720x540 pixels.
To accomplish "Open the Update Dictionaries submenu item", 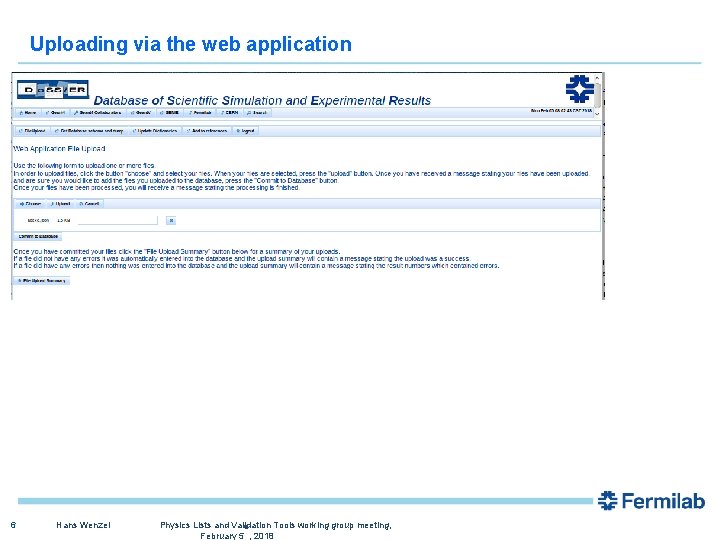I will pos(155,131).
